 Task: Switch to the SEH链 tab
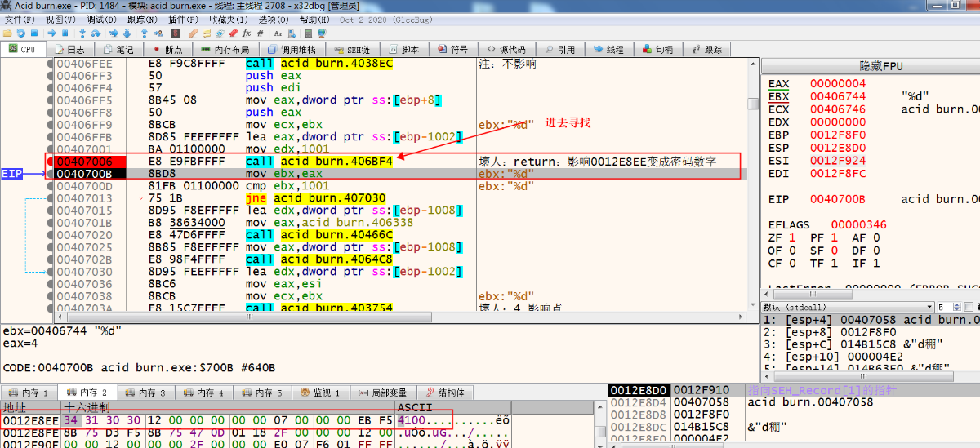(353, 49)
